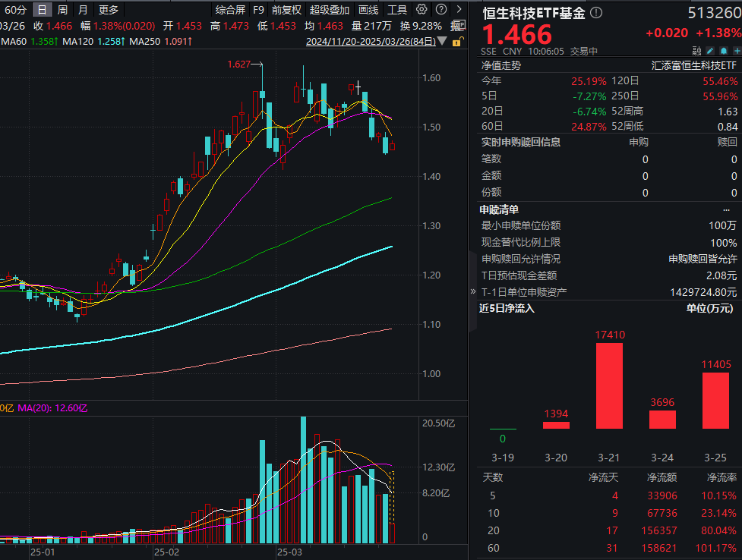Viewport: 742px width, 560px height.
Task: Open the 工具 tools menu
Action: pos(396,10)
